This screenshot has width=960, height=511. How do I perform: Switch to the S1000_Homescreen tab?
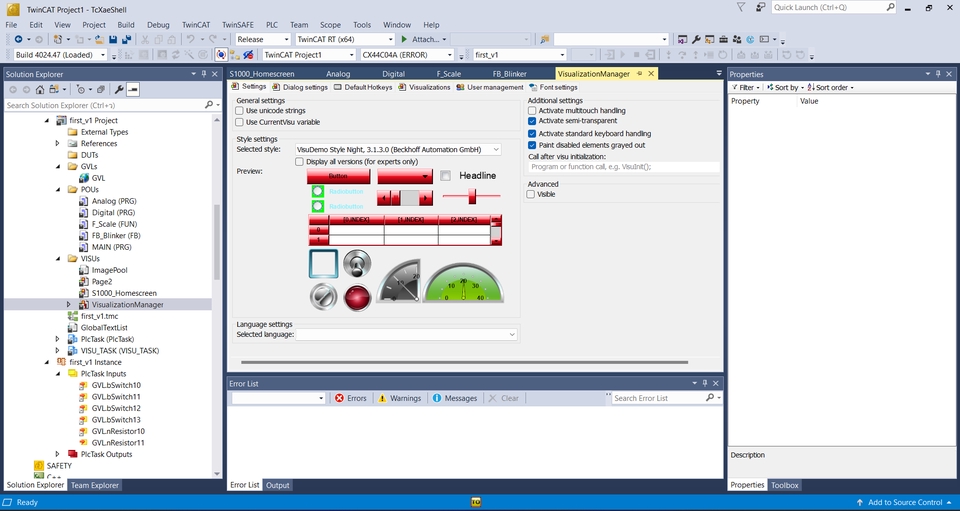click(262, 74)
